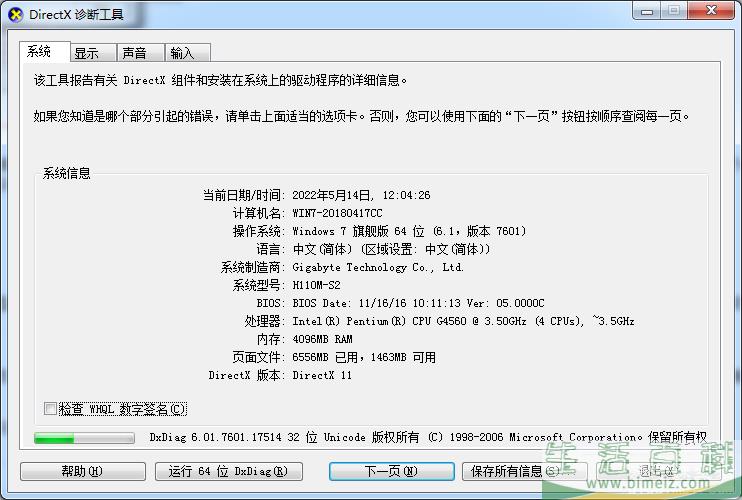Minimize the DirectX diagnostic window

647,11
